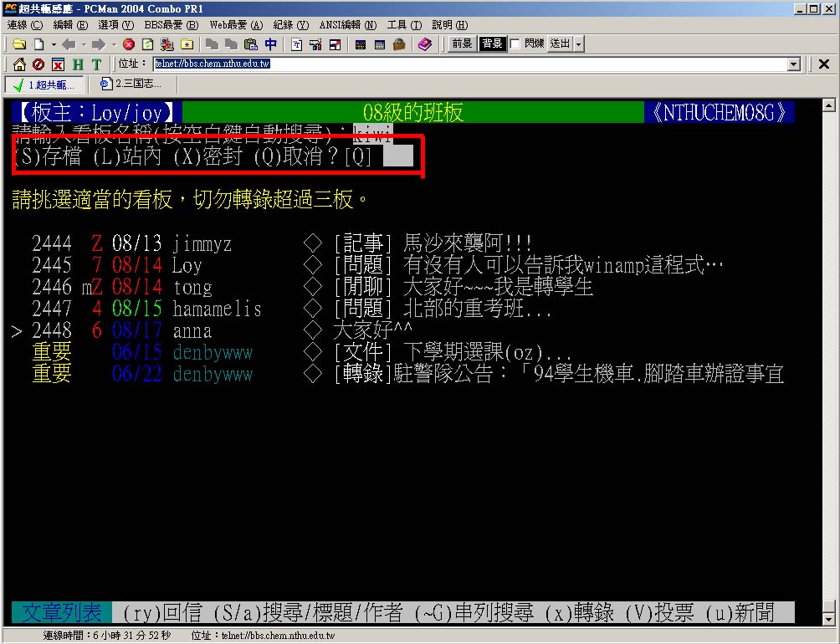
Task: Click the blue 中 character icon
Action: point(270,44)
